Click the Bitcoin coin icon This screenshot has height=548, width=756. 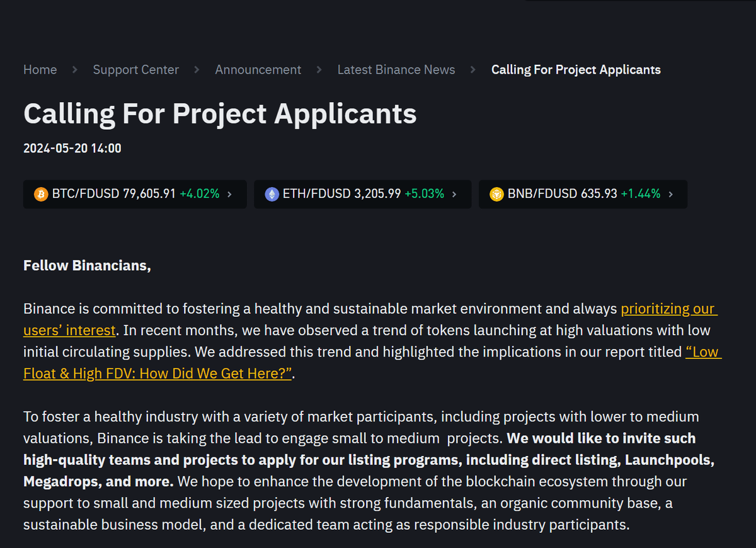coord(41,194)
